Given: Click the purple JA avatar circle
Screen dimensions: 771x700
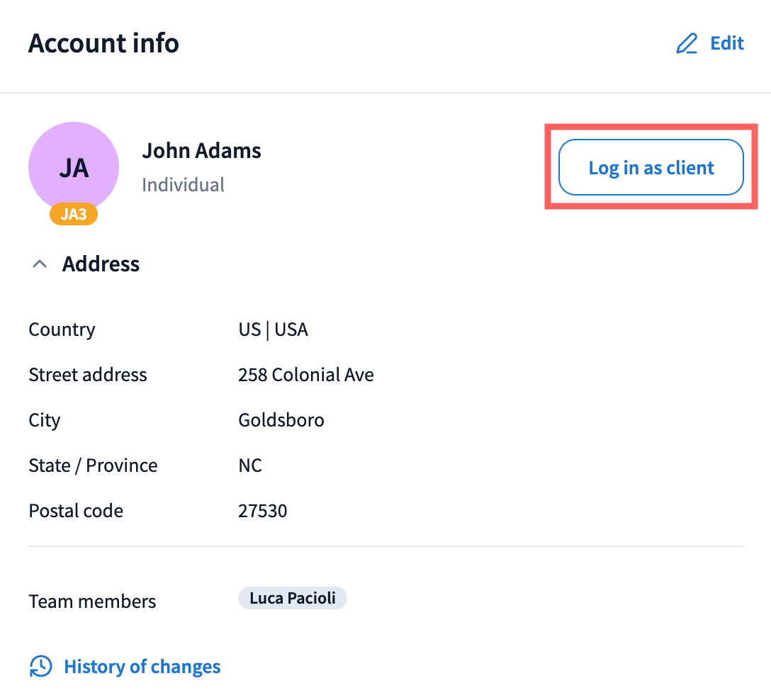Looking at the screenshot, I should pos(74,167).
